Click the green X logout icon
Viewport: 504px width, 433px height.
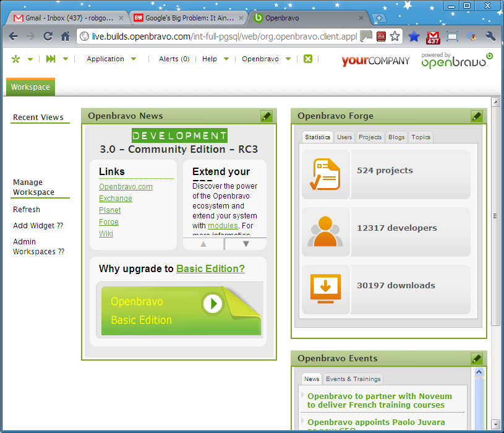pyautogui.click(x=308, y=59)
